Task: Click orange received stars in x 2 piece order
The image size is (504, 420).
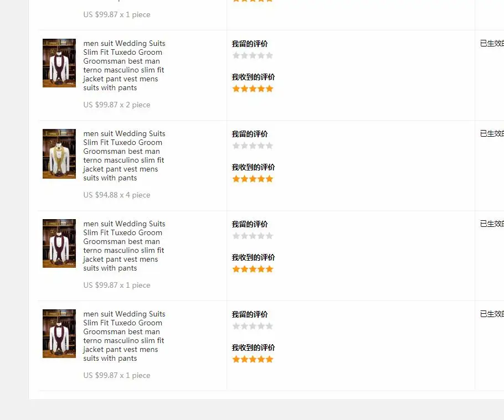Action: [x=253, y=89]
